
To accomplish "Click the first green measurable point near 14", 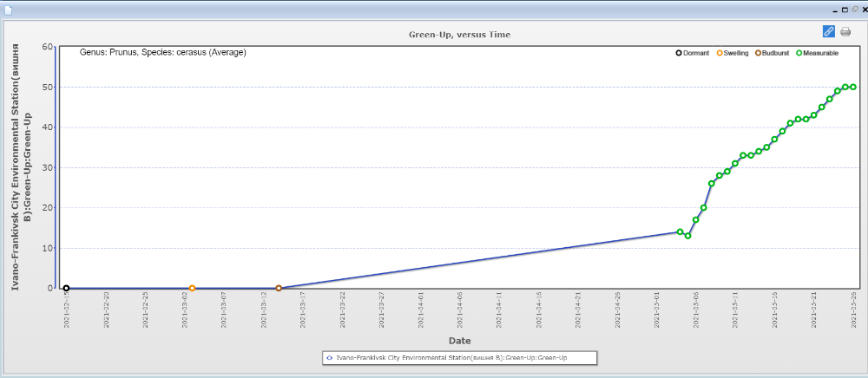I will point(680,231).
